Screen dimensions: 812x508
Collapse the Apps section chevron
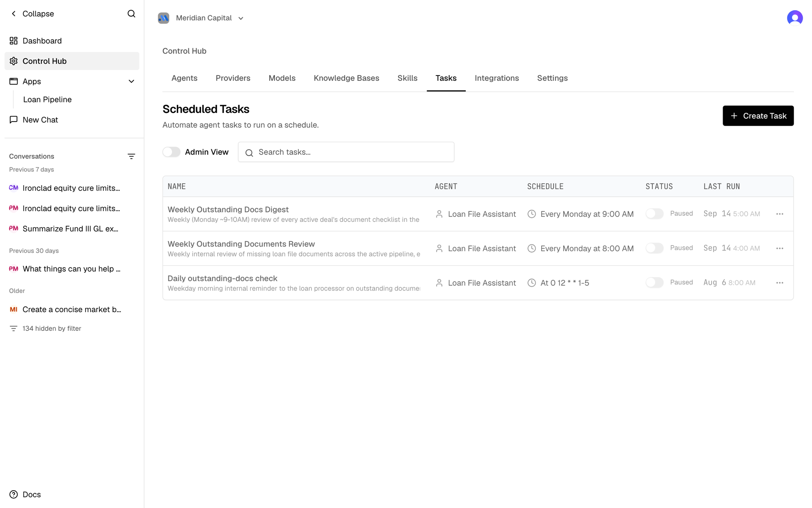131,81
